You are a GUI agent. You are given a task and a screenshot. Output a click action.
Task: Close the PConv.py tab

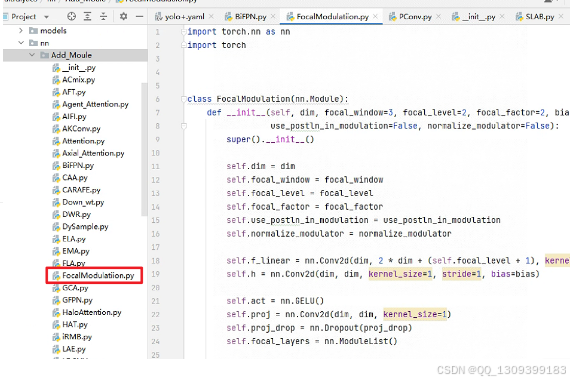click(438, 16)
